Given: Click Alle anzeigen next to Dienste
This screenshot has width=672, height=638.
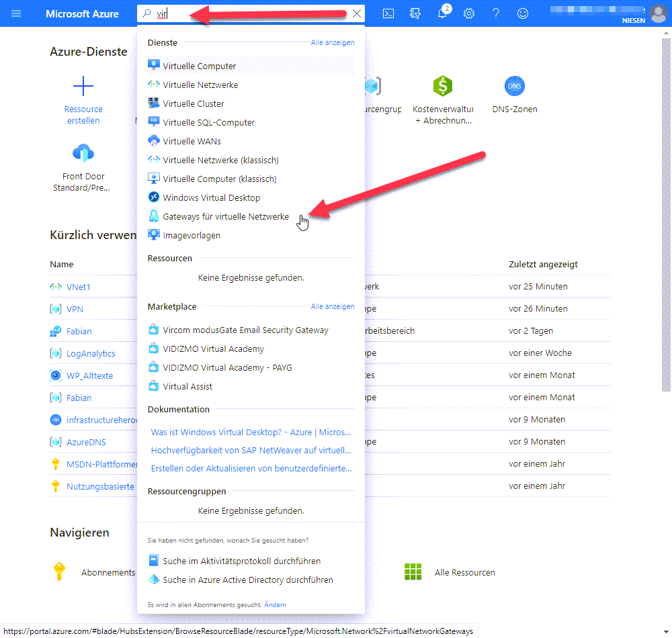Looking at the screenshot, I should [x=333, y=42].
